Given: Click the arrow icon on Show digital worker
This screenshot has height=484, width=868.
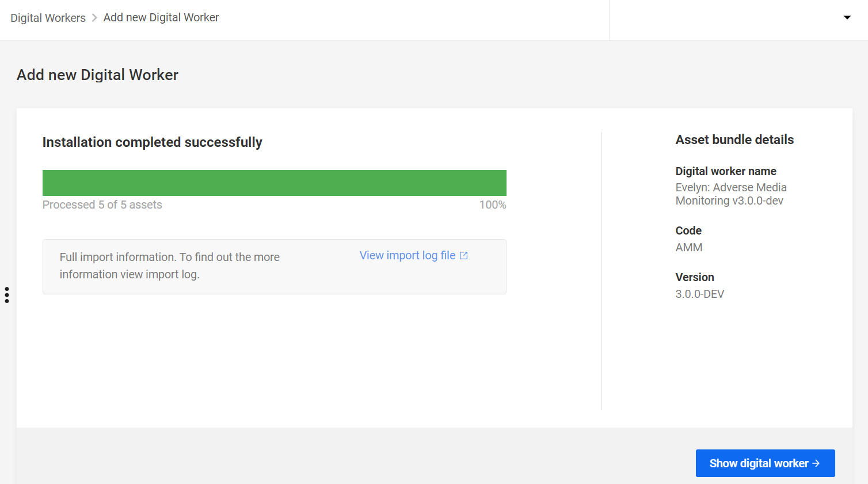Looking at the screenshot, I should click(x=816, y=463).
